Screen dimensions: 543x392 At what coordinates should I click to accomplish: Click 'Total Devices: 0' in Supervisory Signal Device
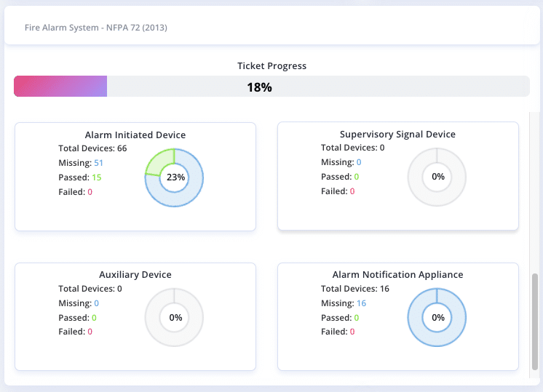tap(352, 148)
